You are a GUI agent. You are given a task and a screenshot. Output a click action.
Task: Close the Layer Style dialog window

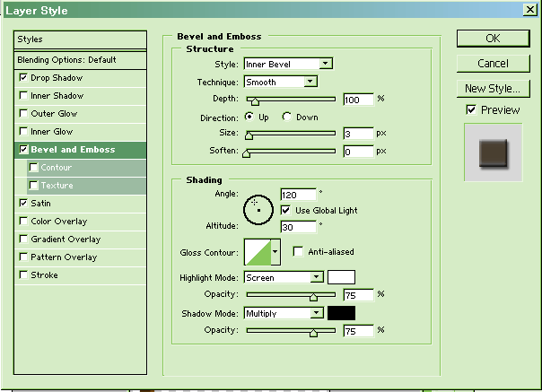tap(529, 10)
